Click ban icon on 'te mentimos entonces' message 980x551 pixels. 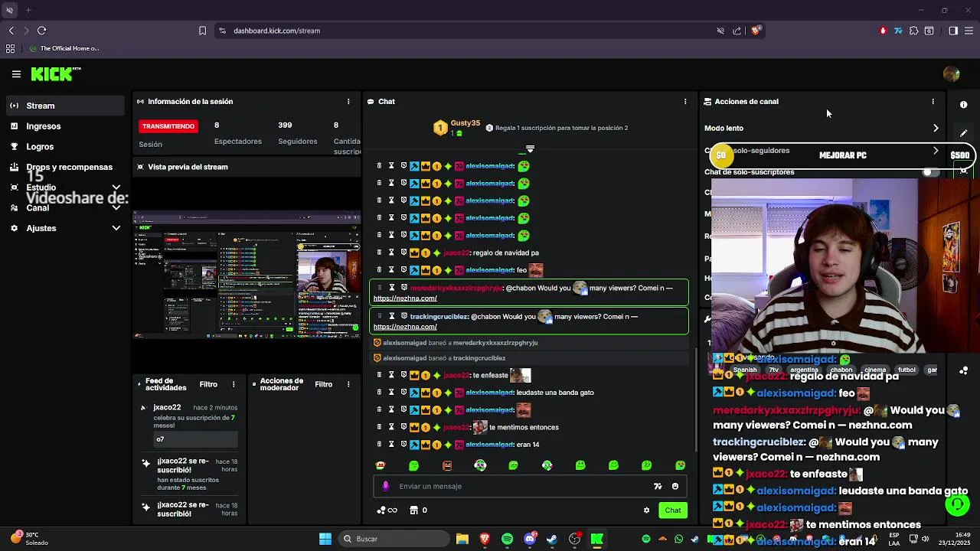[x=404, y=427]
